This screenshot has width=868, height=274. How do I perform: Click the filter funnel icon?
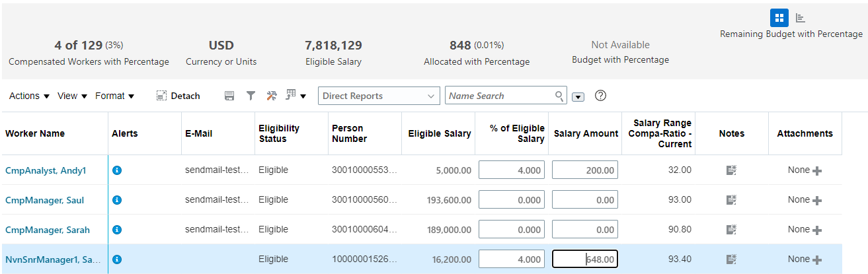(251, 96)
